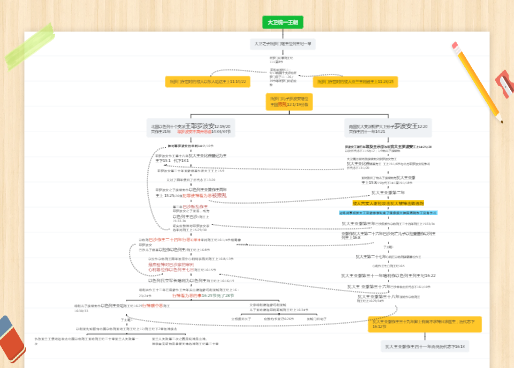Screen dimensions: 514x368
Task: Select the large yellow node at bottom right
Action: tap(425, 324)
